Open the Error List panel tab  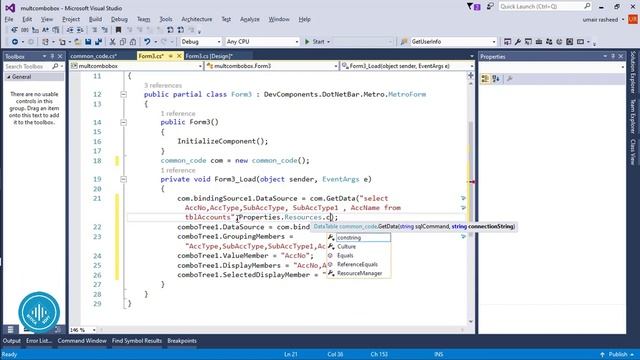(x=39, y=341)
